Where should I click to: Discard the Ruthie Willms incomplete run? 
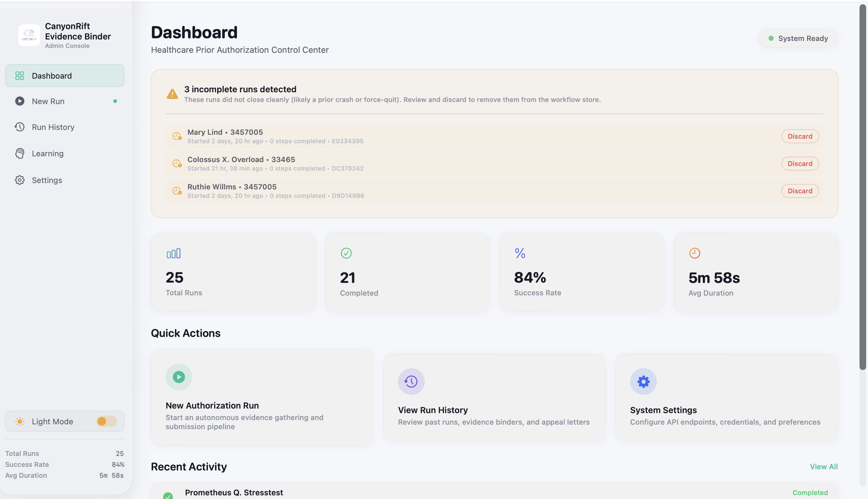pyautogui.click(x=800, y=191)
